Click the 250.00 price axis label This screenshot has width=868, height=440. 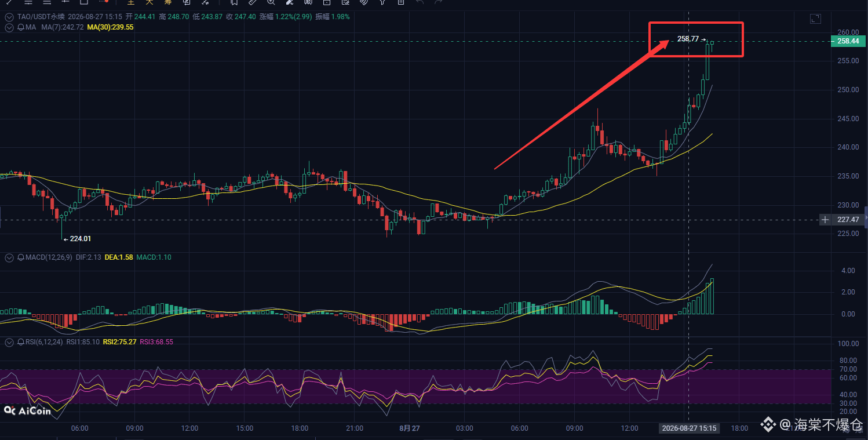[848, 90]
